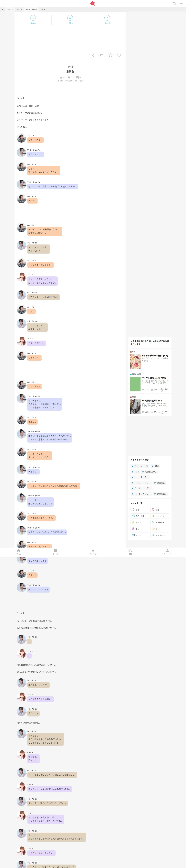The height and width of the screenshot is (868, 186).
Task: Open きらきらデパート日和 PR cover thumbnail
Action: [135, 362]
